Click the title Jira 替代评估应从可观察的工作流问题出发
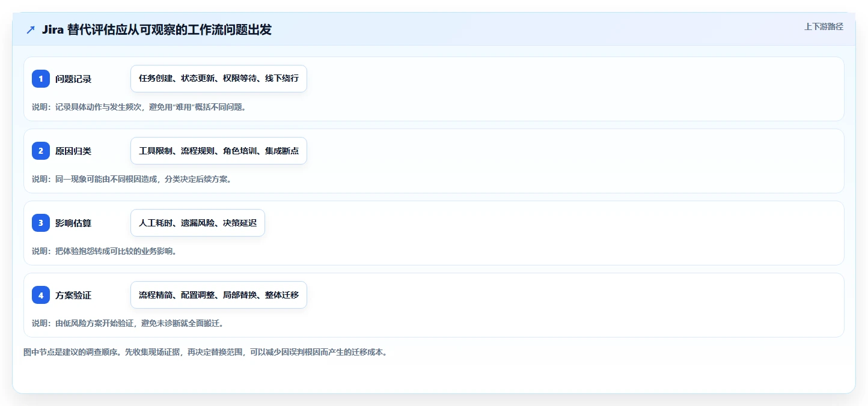This screenshot has width=868, height=406. click(x=157, y=30)
